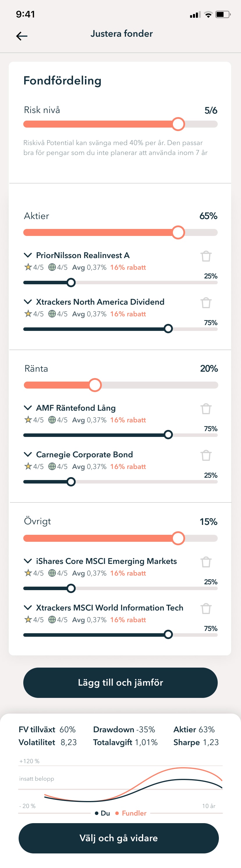Click Xtrackers MSCI World Information Tech slider knob

coord(168,634)
